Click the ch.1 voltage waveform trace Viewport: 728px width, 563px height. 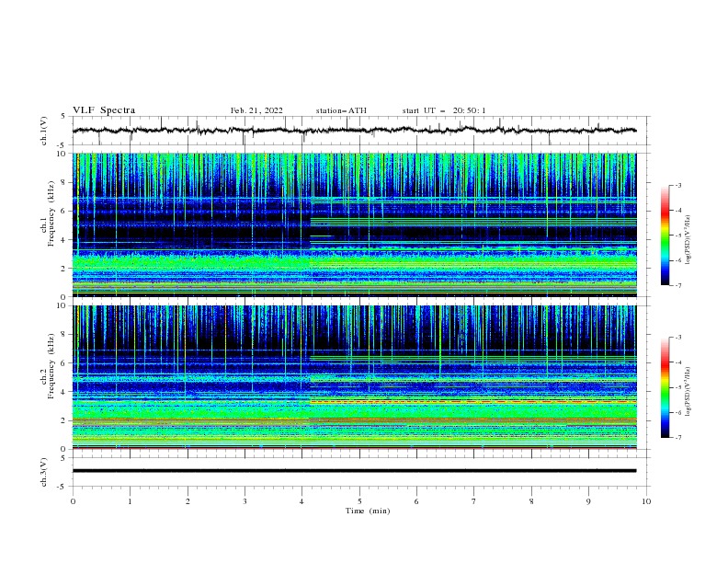click(354, 131)
